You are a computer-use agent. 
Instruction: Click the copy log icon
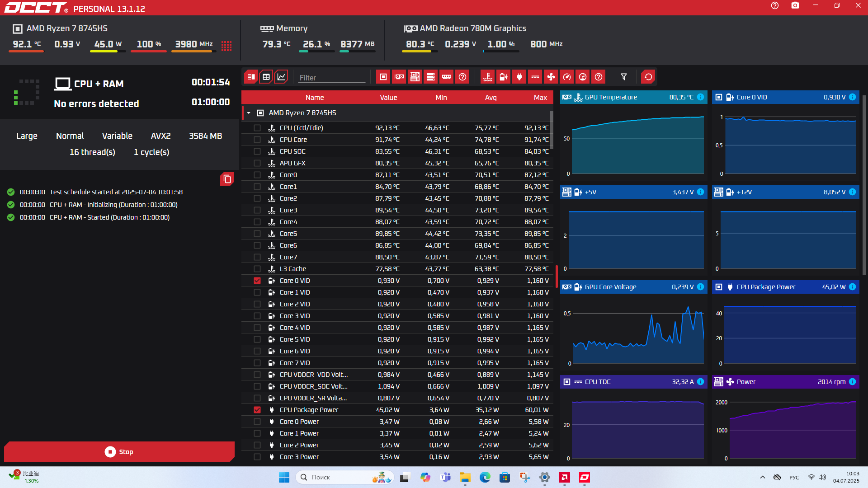pos(227,179)
